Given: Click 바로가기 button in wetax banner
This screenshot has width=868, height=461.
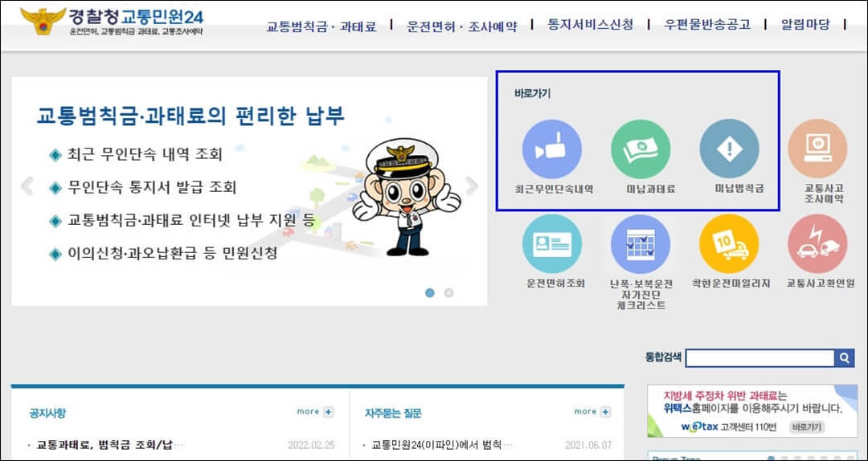Looking at the screenshot, I should [x=807, y=427].
